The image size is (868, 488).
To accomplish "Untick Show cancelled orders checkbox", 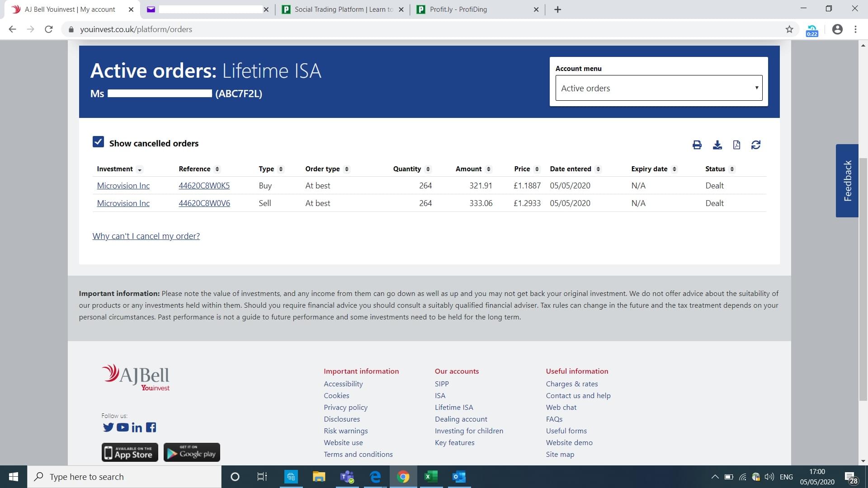I will pos(98,142).
